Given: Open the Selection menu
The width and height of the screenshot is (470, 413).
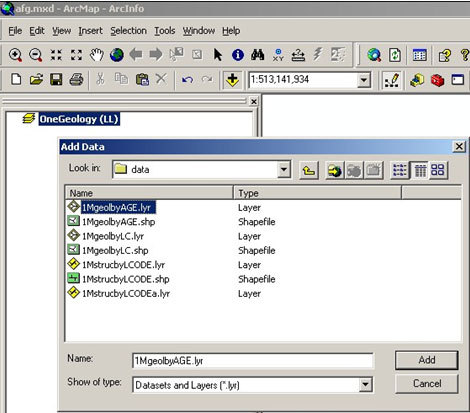Looking at the screenshot, I should click(128, 31).
